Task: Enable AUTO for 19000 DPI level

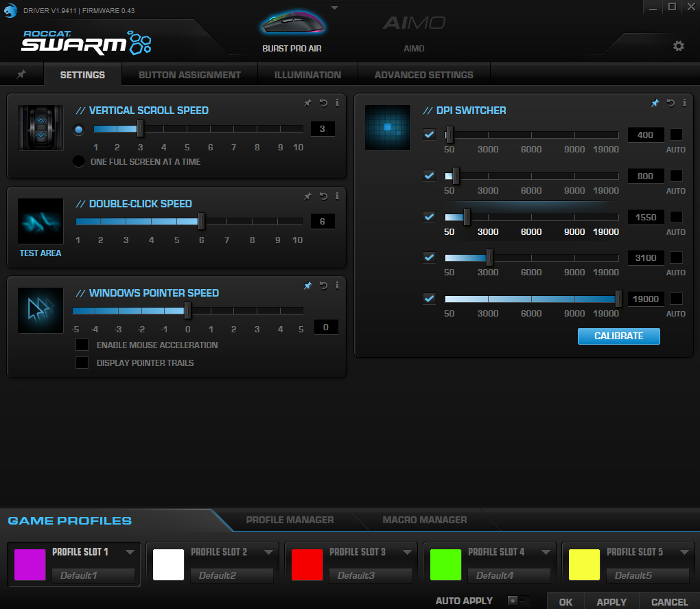Action: 677,299
